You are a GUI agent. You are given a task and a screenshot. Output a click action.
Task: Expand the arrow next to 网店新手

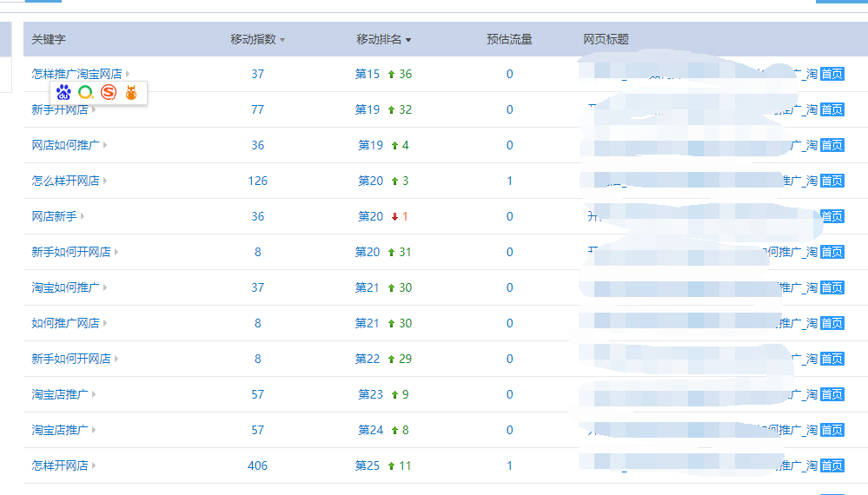click(x=83, y=216)
